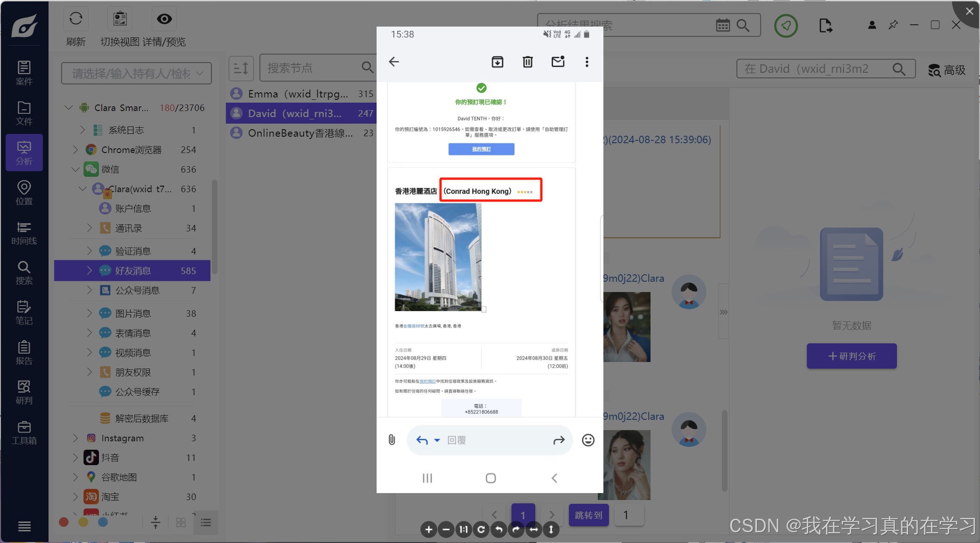Open the 工具箱 (toolbox) sidebar section
Viewport: 980px width, 543px height.
24,432
